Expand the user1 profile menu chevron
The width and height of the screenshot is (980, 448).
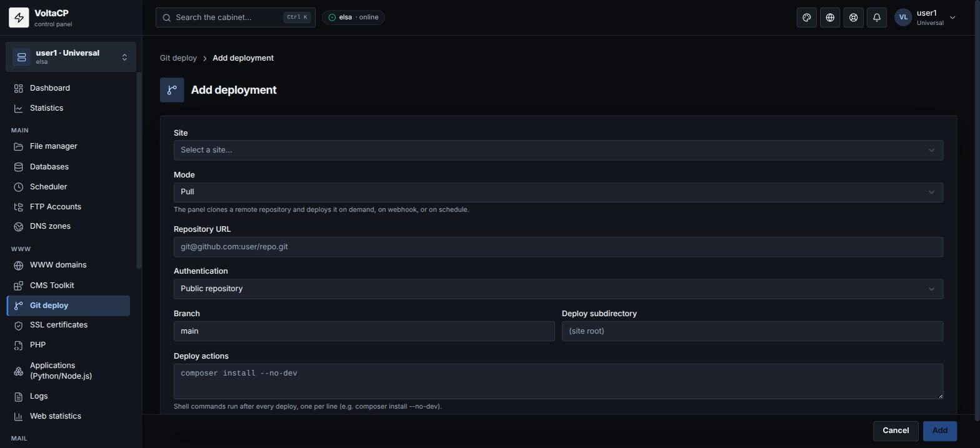[952, 17]
